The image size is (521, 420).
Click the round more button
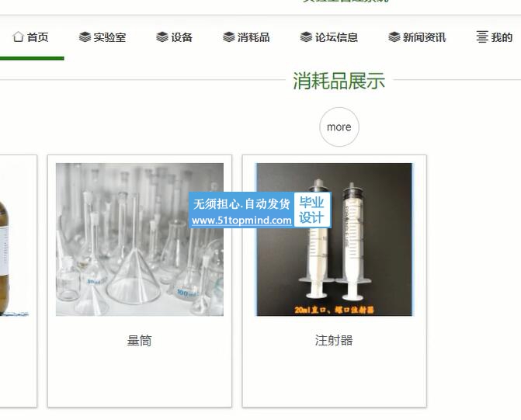(339, 127)
